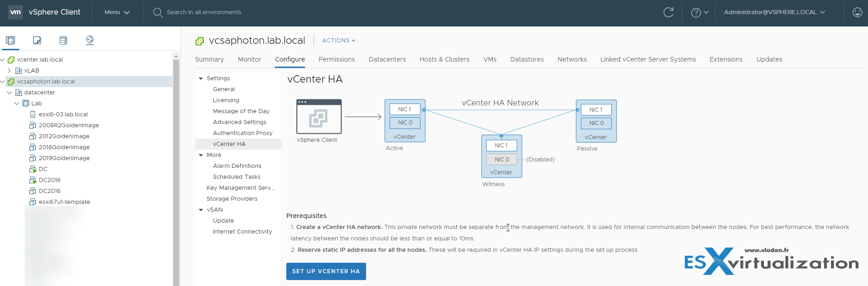The height and width of the screenshot is (286, 868).
Task: Collapse the Lab cluster tree node
Action: tap(16, 104)
